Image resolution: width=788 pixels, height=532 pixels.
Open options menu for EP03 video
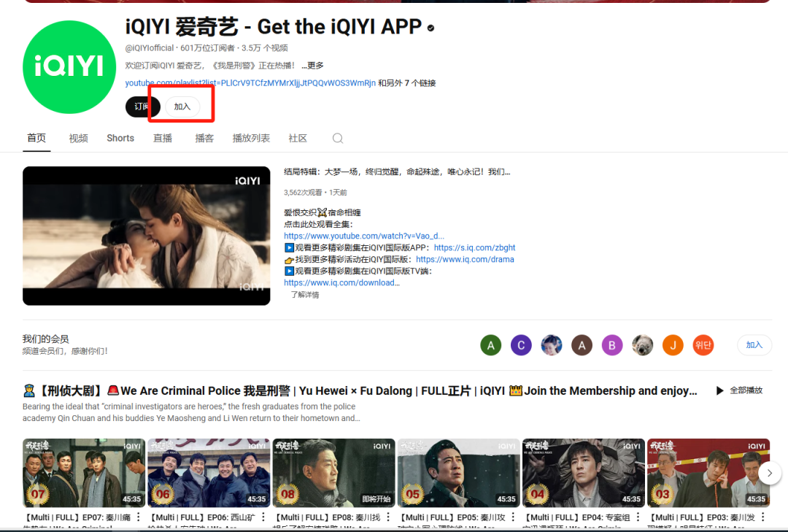click(762, 517)
